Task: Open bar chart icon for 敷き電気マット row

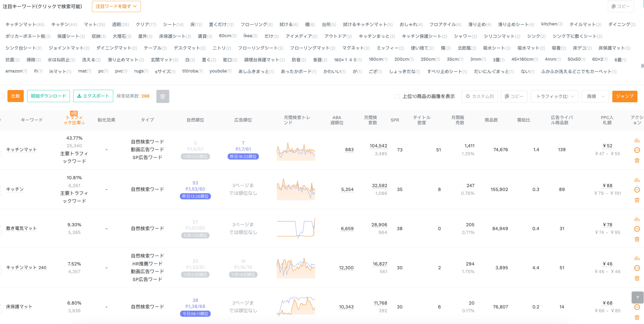Action: pyautogui.click(x=637, y=219)
